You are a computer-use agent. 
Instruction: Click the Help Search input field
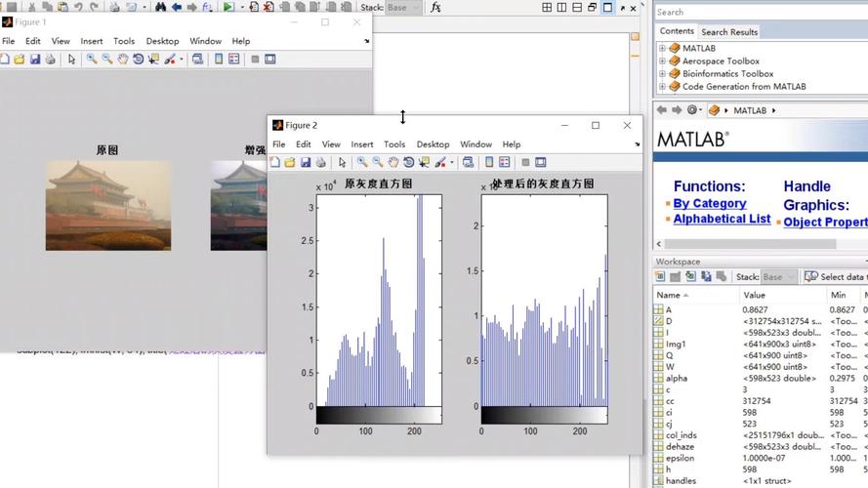point(761,12)
